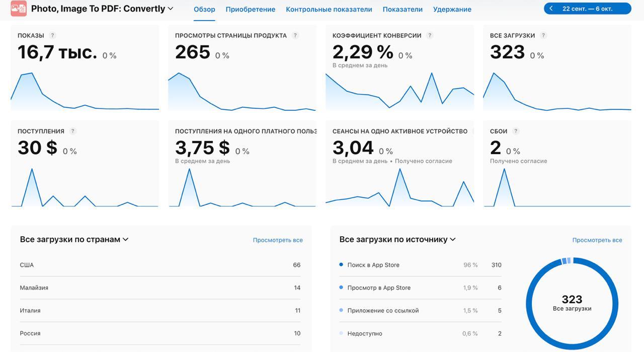
Task: Click the date range 22 сент. — 6 окт.
Action: pos(587,9)
